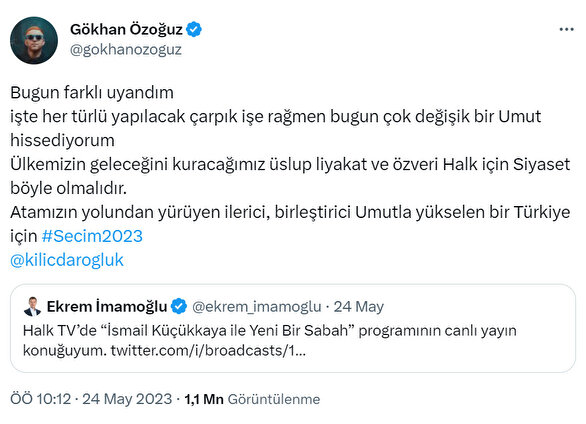Screen dimensions: 586x424
Task: Click Ekrem İmamoğlu's small avatar photo
Action: (x=32, y=307)
